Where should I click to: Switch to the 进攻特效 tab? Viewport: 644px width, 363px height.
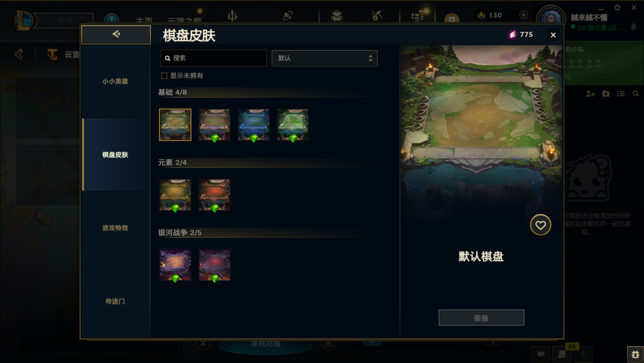[x=116, y=227]
